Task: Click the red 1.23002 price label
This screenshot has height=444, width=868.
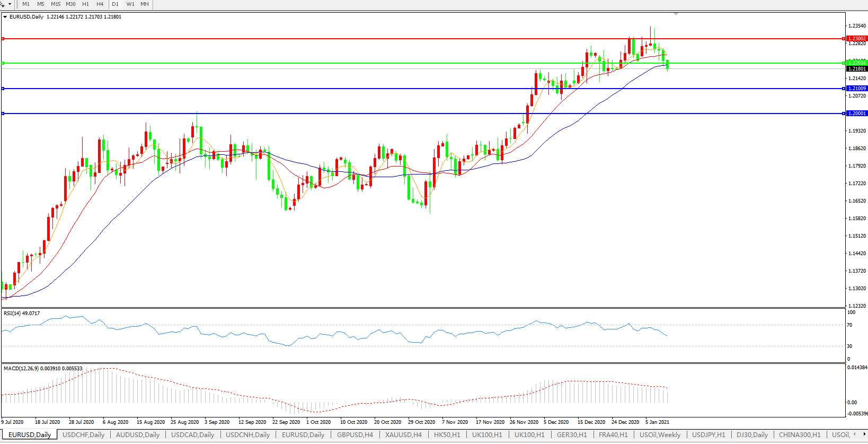Action: point(856,39)
